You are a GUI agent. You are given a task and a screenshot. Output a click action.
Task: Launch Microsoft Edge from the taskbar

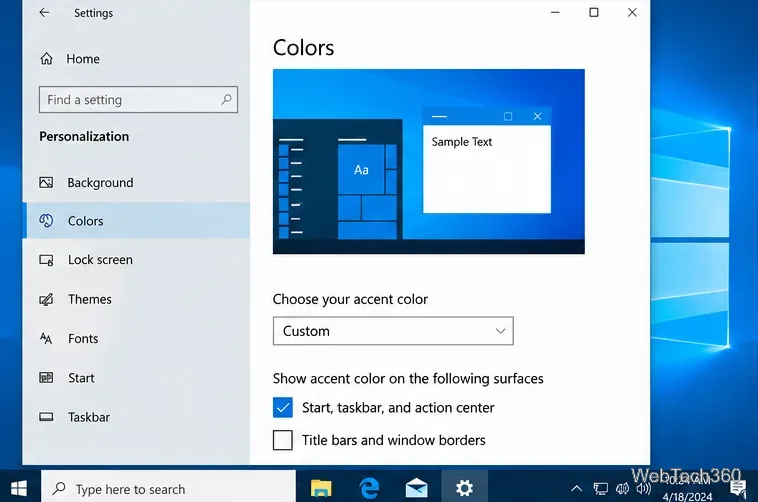click(x=369, y=488)
